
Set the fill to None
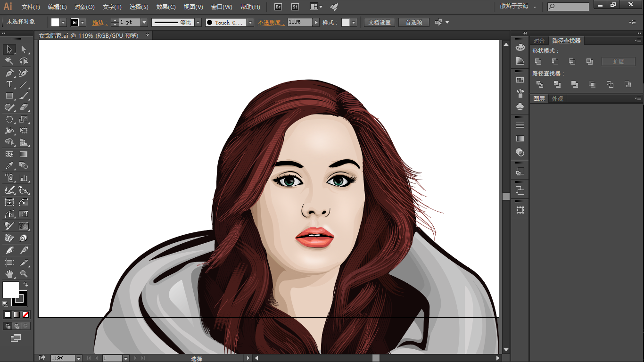point(26,314)
